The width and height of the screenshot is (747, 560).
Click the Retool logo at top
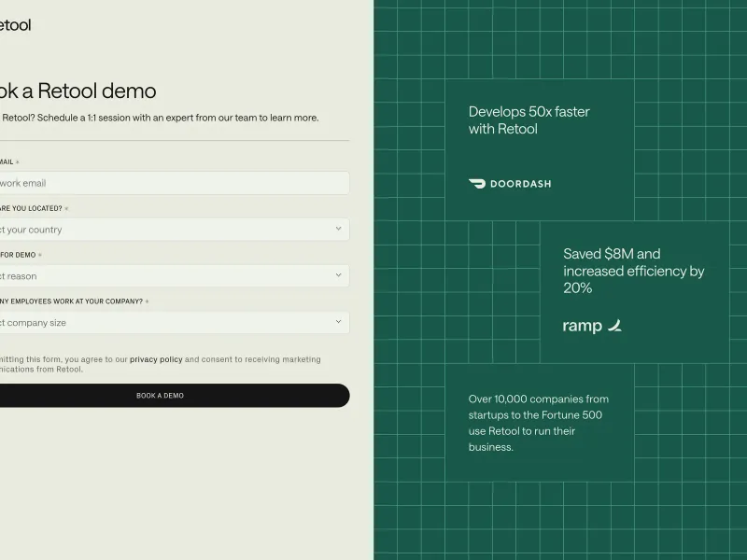point(15,25)
